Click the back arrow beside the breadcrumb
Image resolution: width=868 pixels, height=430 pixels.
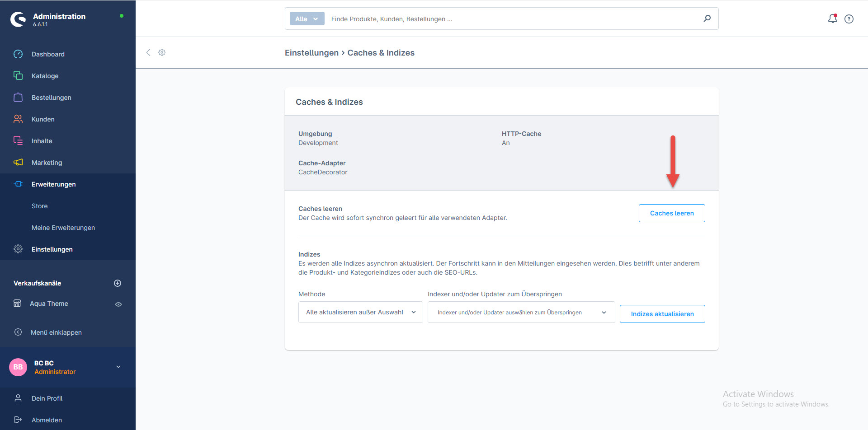pos(148,52)
